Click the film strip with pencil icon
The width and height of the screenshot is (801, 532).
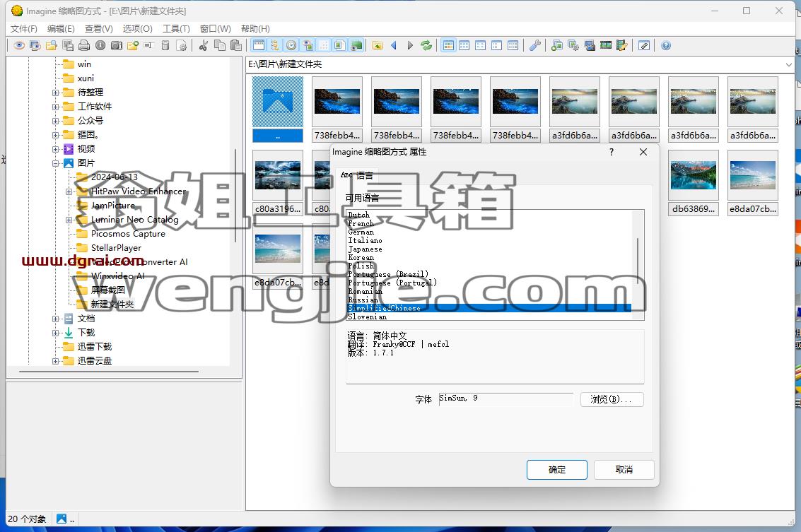[621, 45]
